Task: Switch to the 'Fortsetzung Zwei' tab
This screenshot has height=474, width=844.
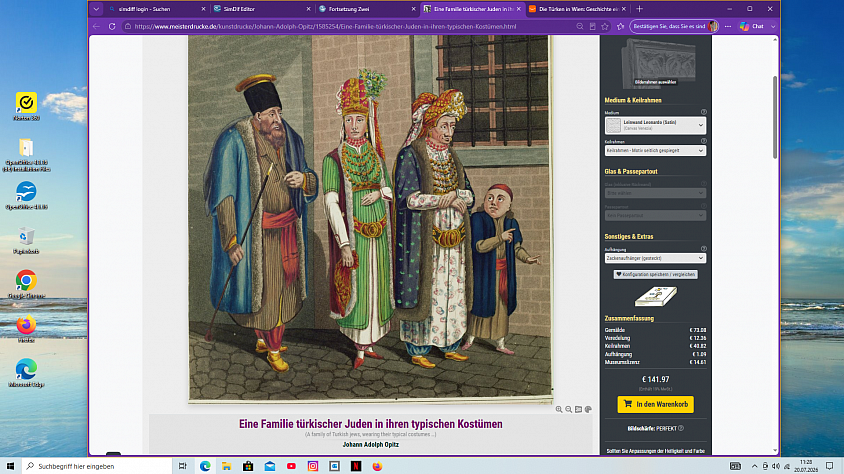Action: tap(367, 9)
